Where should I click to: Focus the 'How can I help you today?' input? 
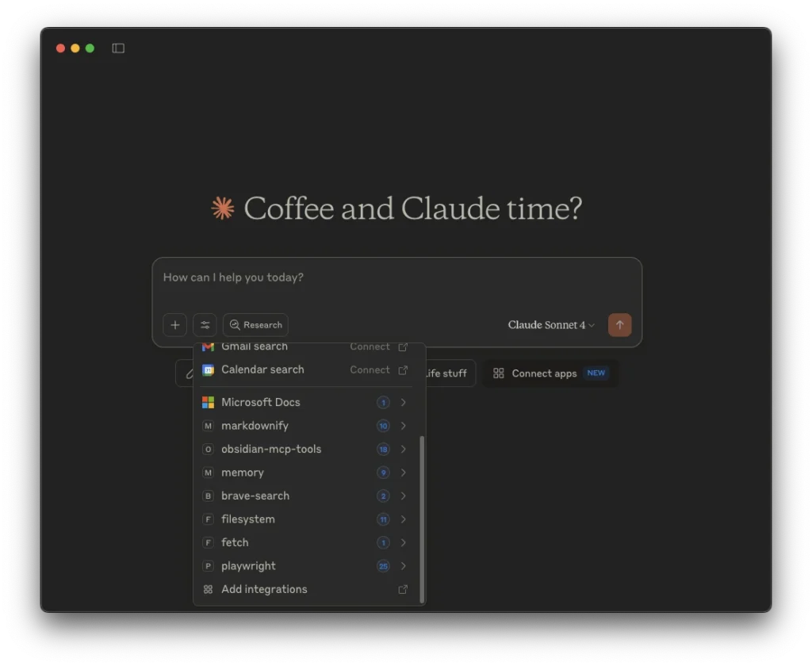coord(396,277)
